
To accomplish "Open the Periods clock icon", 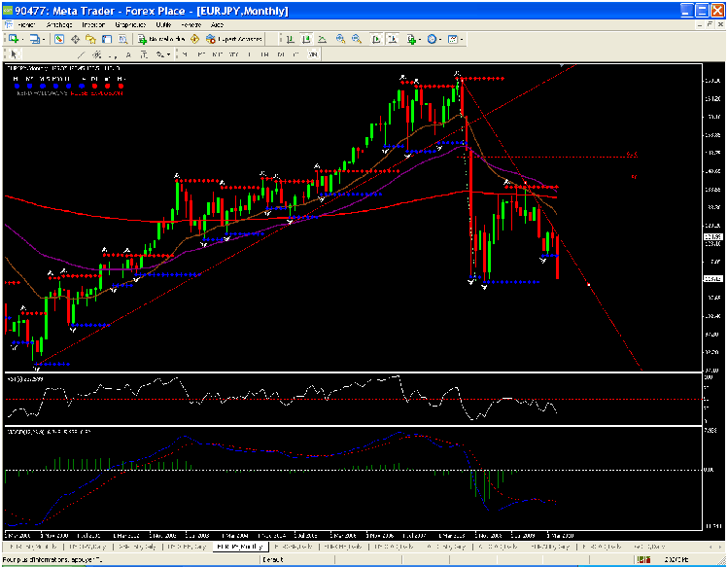I will point(432,39).
